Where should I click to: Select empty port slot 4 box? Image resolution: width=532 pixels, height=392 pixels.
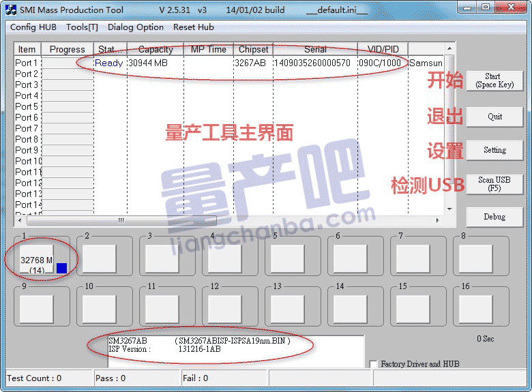click(x=224, y=258)
